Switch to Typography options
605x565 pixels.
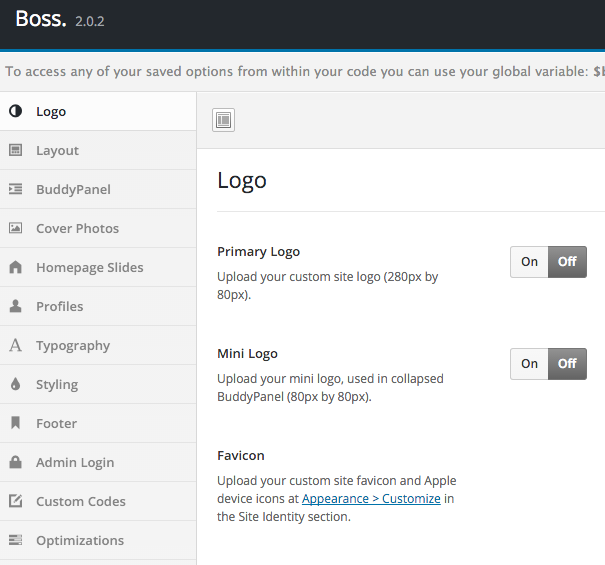click(x=98, y=345)
